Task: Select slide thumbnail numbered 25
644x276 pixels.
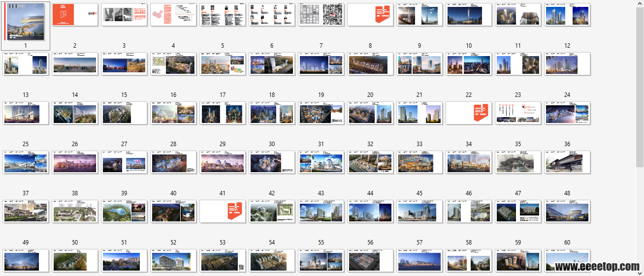Action: pos(26,113)
